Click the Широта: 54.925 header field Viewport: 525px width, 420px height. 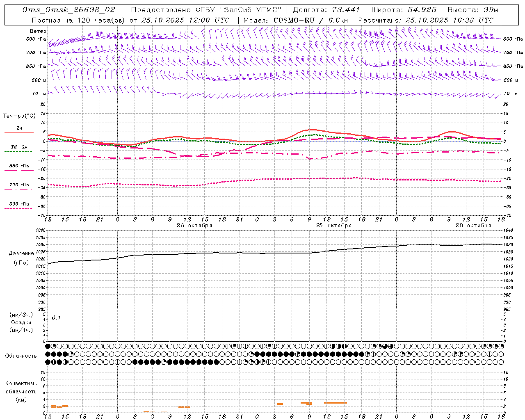click(x=404, y=10)
